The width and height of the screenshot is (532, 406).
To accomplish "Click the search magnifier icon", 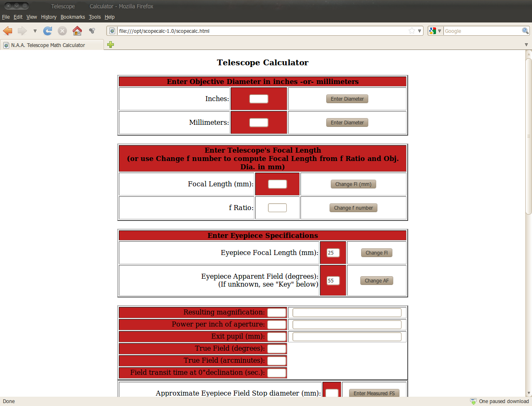I will click(x=525, y=31).
